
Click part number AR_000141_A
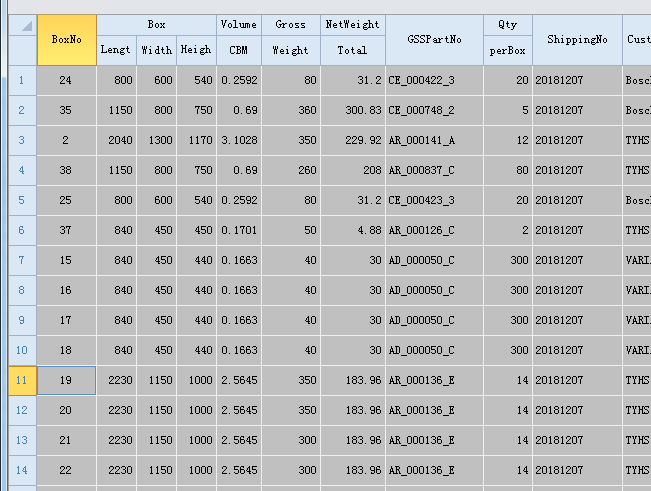(x=434, y=140)
